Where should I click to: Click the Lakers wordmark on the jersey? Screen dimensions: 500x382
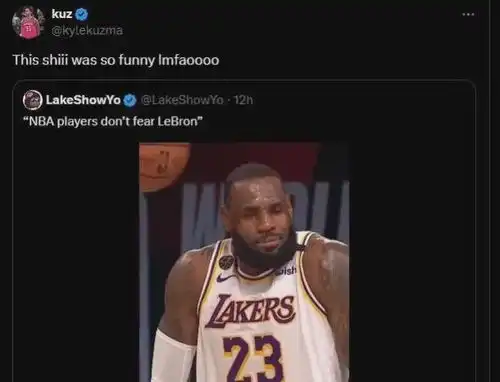pyautogui.click(x=250, y=311)
